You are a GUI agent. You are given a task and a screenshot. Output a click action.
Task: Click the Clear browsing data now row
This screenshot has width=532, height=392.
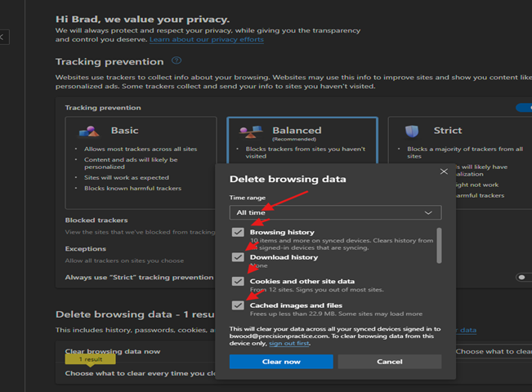[x=136, y=351]
